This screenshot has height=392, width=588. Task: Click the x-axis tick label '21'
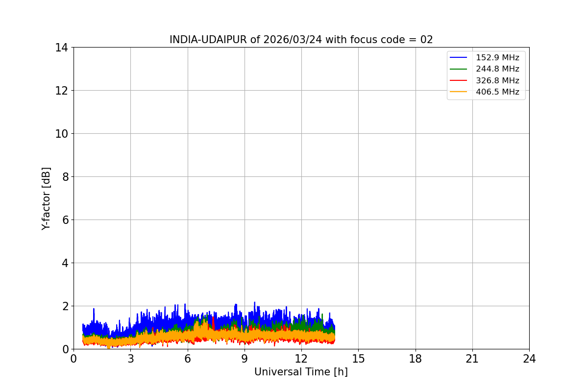tap(472, 359)
